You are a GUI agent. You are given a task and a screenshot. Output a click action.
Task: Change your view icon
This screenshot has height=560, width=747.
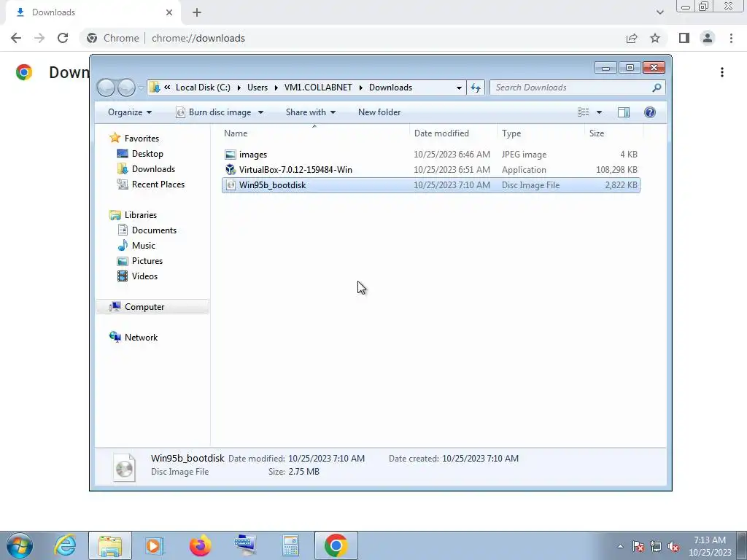584,112
